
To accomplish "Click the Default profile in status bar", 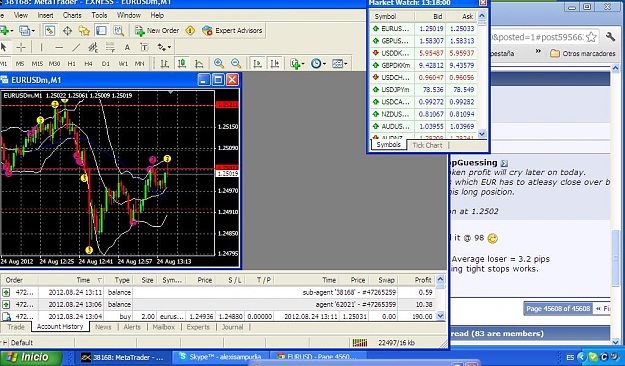I will pos(22,342).
